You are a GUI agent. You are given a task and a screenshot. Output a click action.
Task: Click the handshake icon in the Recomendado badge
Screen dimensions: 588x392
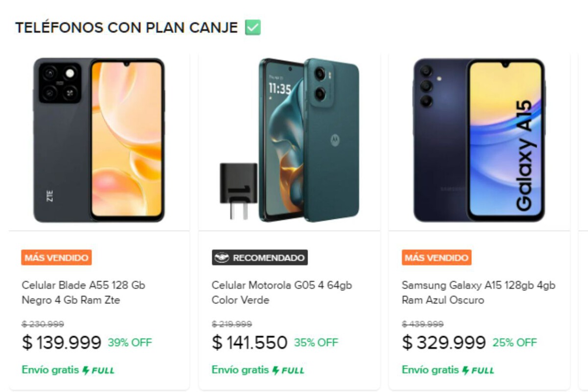(221, 258)
